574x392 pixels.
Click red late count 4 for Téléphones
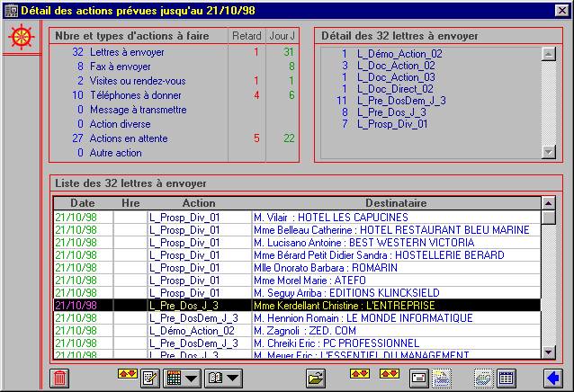[256, 95]
